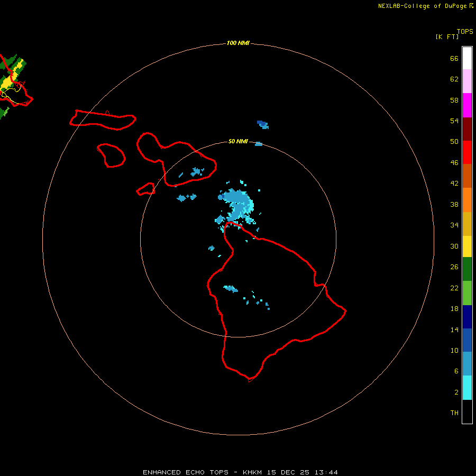
Task: Click the small echo on the 50 NMI ring
Action: pyautogui.click(x=259, y=144)
